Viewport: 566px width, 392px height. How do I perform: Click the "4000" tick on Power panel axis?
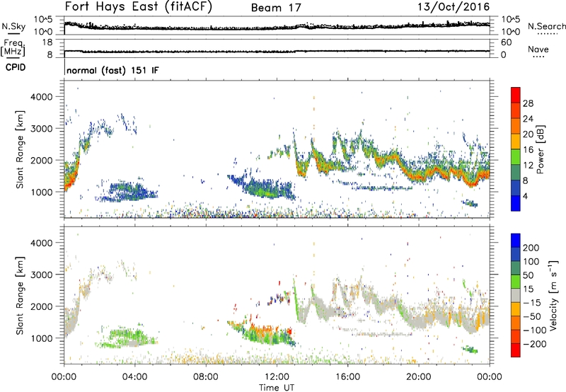click(x=42, y=97)
